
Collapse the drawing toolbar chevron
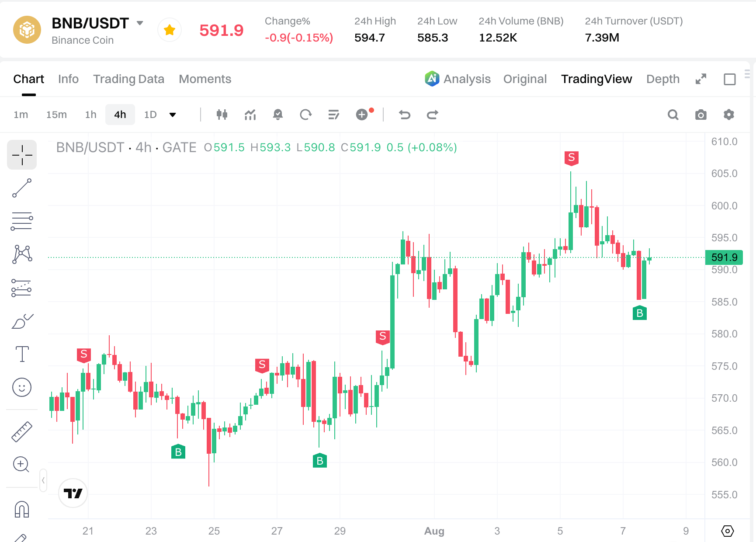pyautogui.click(x=43, y=480)
